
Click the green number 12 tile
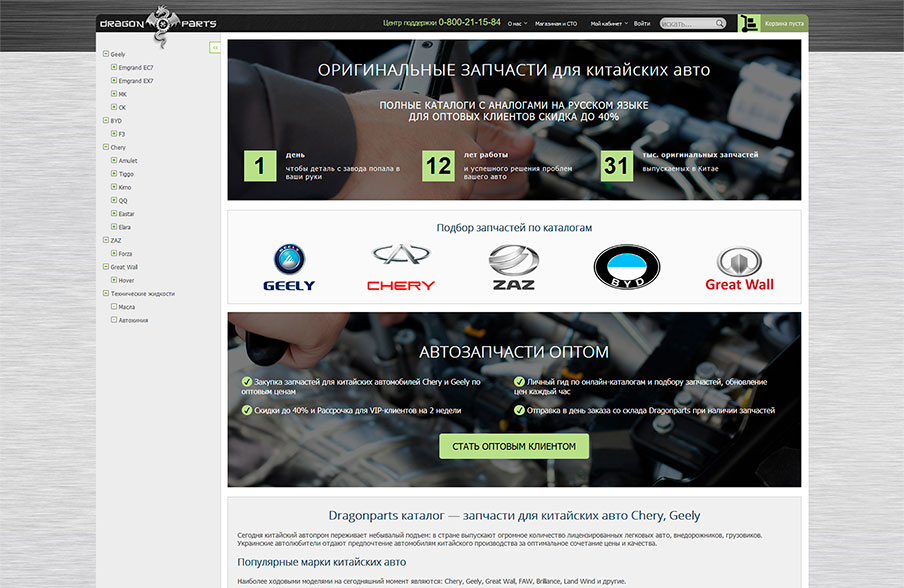point(438,166)
